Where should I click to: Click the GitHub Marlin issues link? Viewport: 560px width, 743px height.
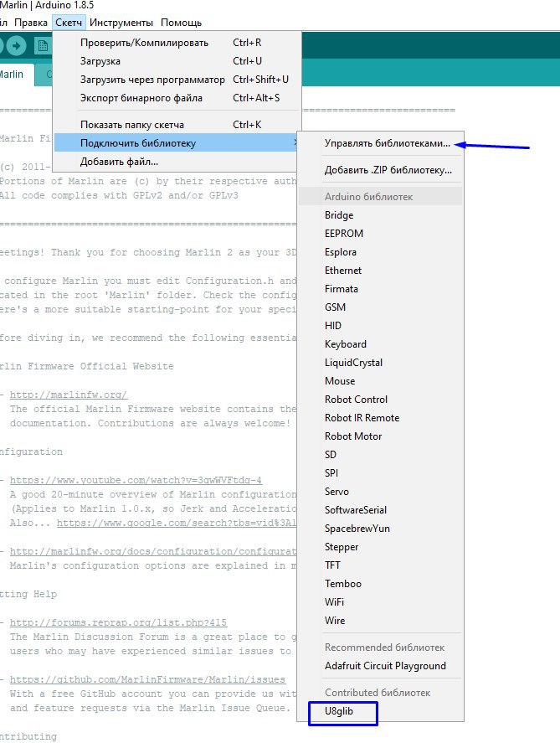tap(147, 679)
